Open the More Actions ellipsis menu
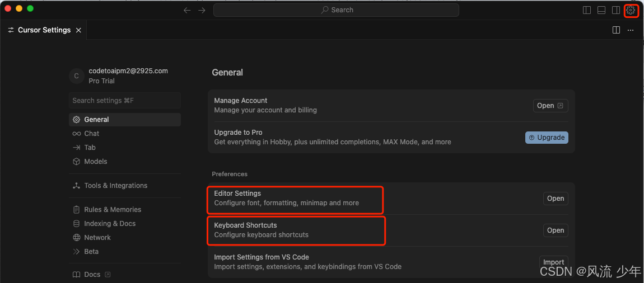 (631, 30)
